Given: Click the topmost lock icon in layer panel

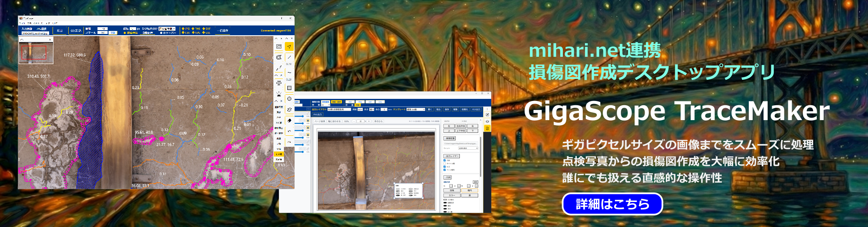Looking at the screenshot, I should point(308,113).
